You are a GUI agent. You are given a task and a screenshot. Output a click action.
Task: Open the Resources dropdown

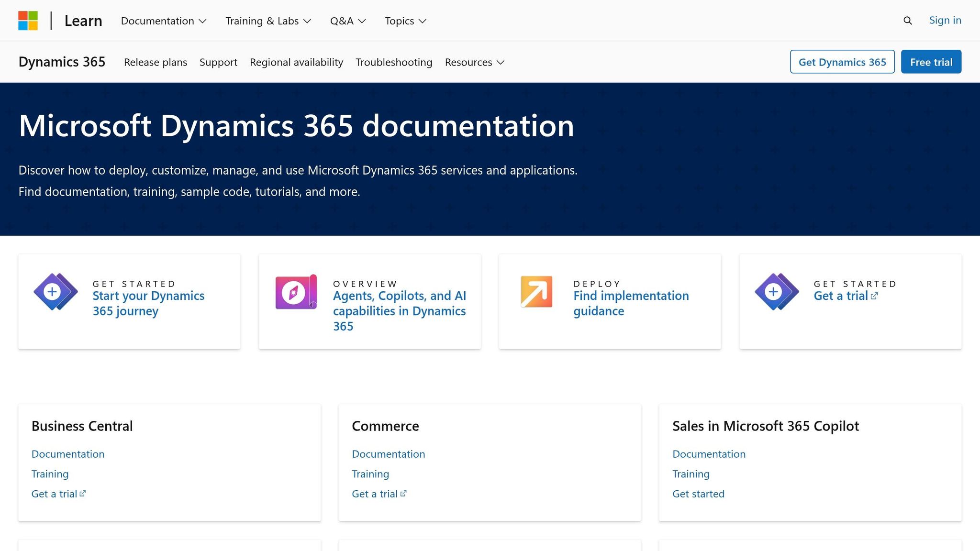[475, 62]
